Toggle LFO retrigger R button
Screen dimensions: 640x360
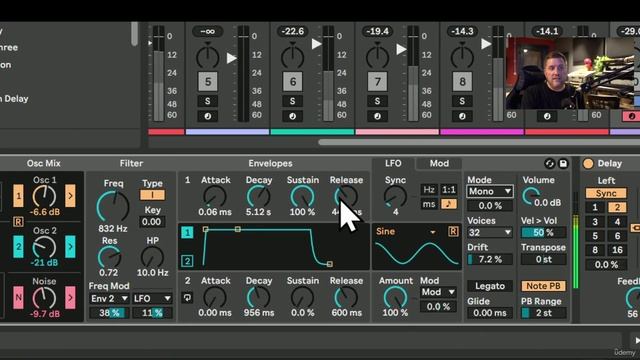pos(453,232)
